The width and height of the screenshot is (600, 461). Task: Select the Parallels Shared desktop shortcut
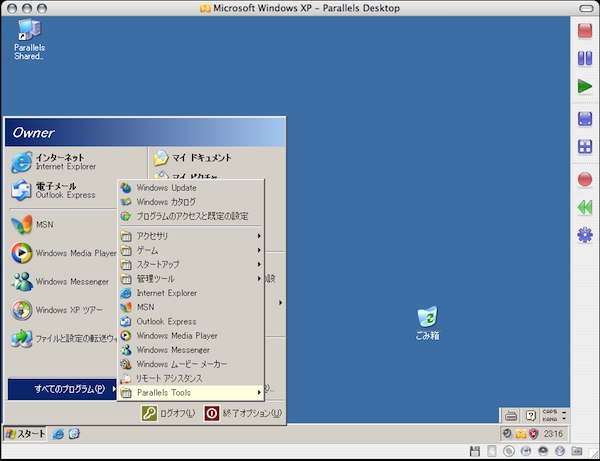tap(29, 39)
